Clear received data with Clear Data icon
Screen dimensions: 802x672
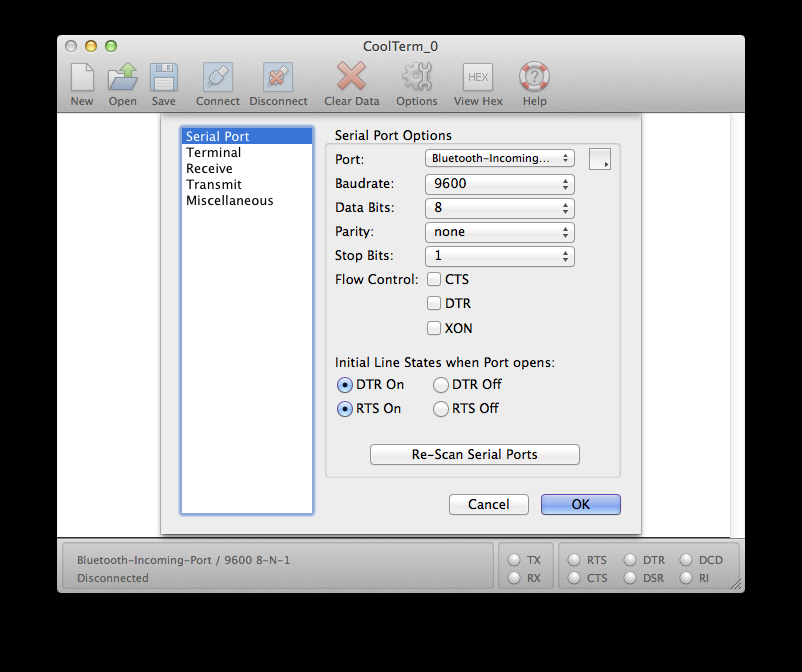[351, 78]
